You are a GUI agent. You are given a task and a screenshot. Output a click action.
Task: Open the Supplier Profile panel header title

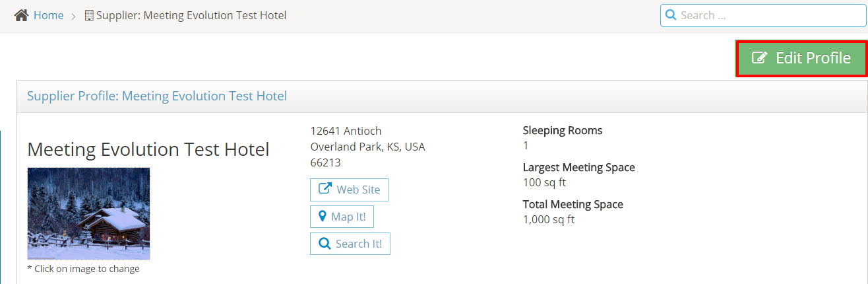tap(157, 96)
